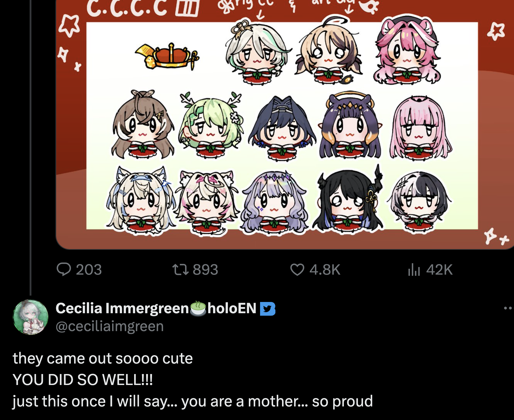The height and width of the screenshot is (420, 514).
Task: Open the reply count 203
Action: [x=89, y=270]
